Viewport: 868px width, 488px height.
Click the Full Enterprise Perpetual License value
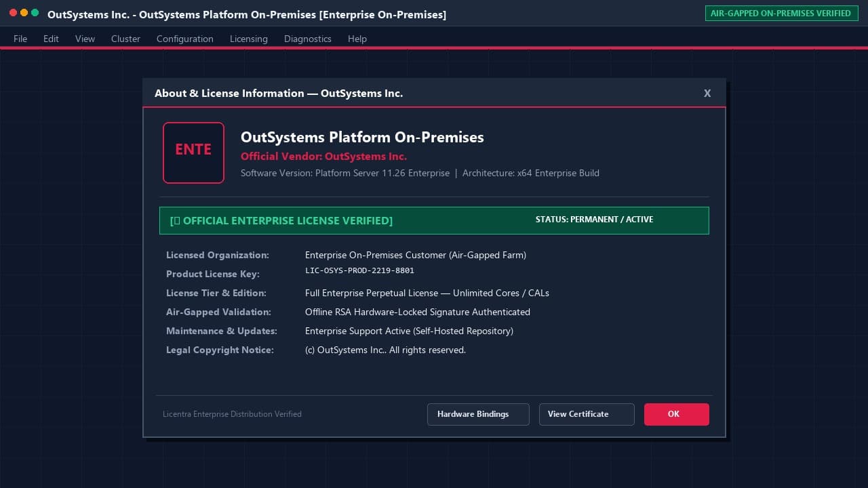[x=427, y=293]
